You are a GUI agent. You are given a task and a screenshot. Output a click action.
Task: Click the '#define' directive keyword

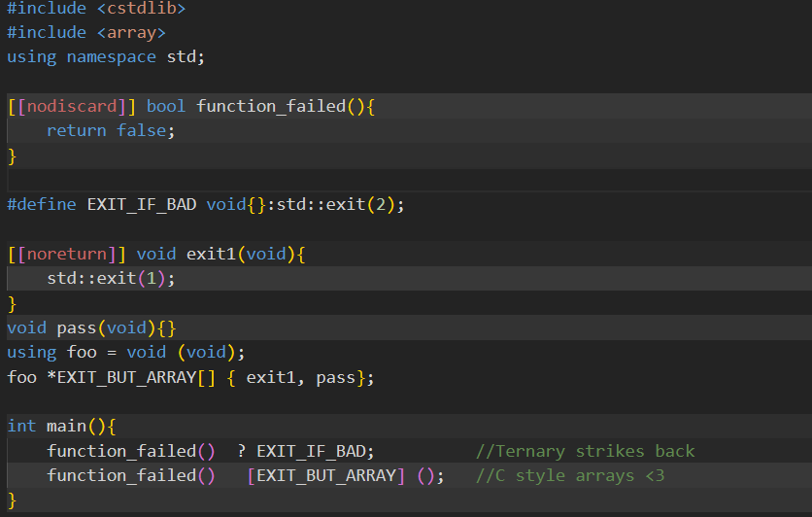42,205
